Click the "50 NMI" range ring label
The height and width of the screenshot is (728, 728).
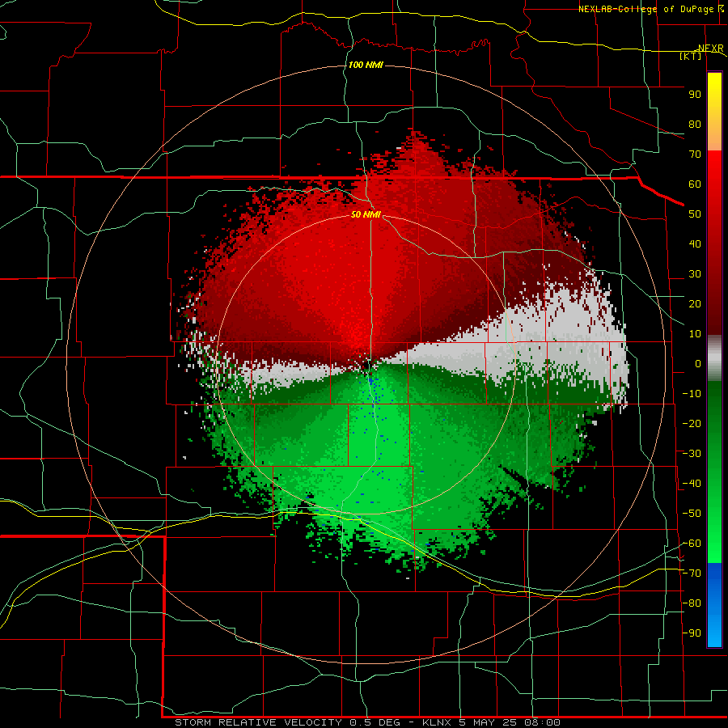click(366, 214)
